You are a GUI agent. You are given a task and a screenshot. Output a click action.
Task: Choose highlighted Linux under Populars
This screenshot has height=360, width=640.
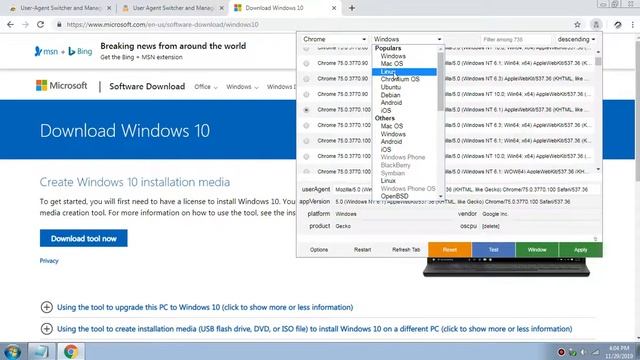click(404, 72)
